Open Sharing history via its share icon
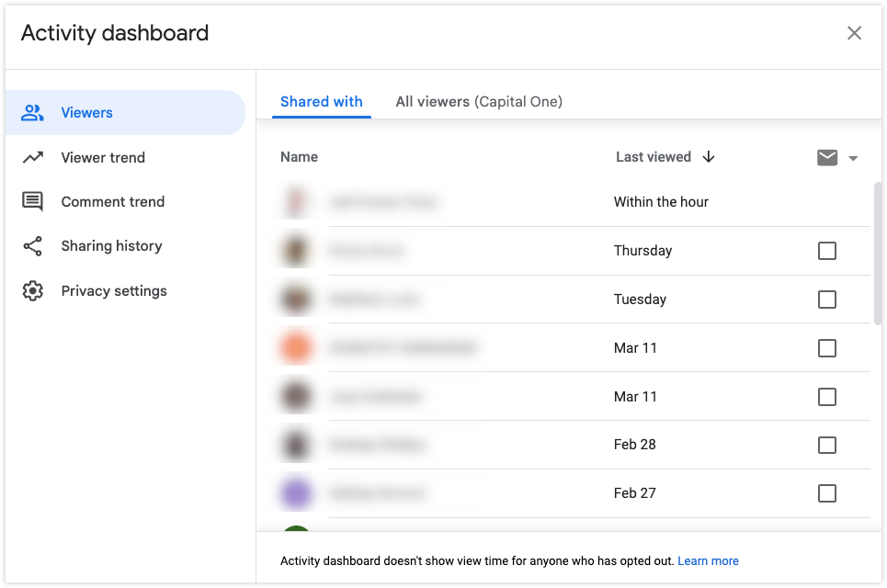Viewport: 887px width, 588px height. point(33,245)
